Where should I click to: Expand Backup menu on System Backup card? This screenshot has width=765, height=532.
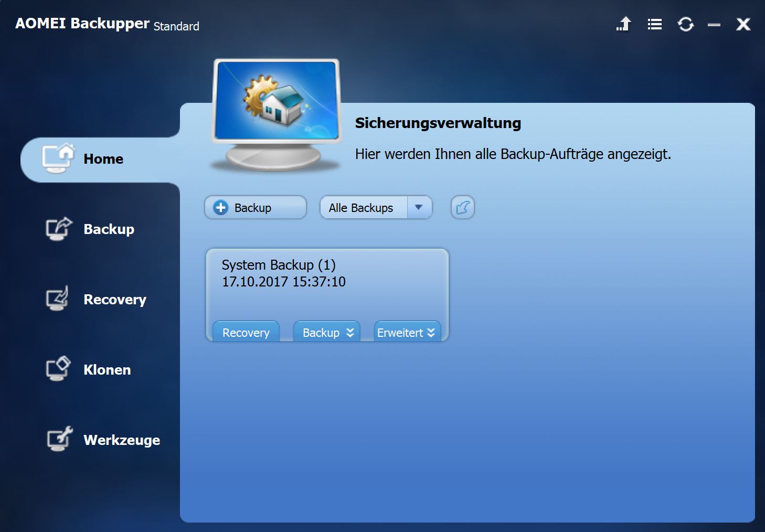[327, 332]
